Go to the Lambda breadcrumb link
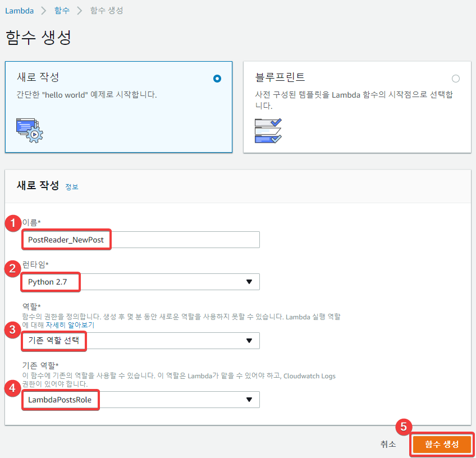476x458 pixels. 20,11
